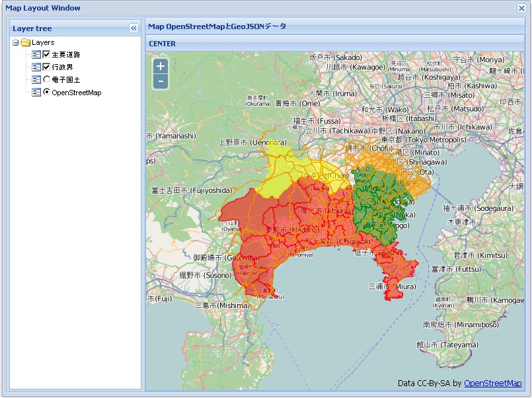Viewport: 532px width, 398px height.
Task: Click the Layers folder icon
Action: pyautogui.click(x=26, y=42)
